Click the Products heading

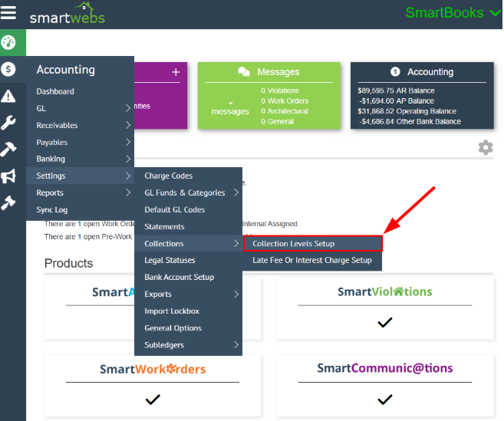[x=68, y=263]
